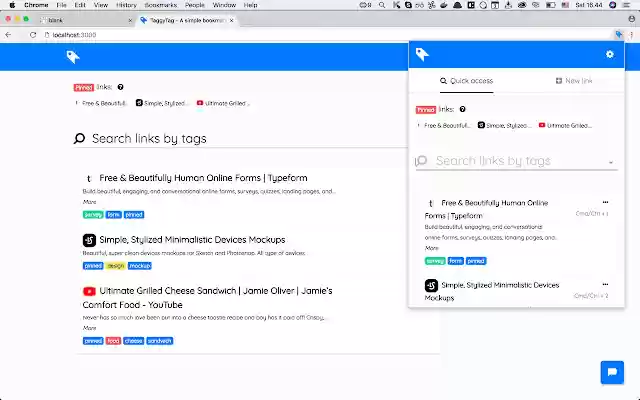This screenshot has width=640, height=400.
Task: Expand the More link under the Typeform description
Action: click(x=89, y=202)
